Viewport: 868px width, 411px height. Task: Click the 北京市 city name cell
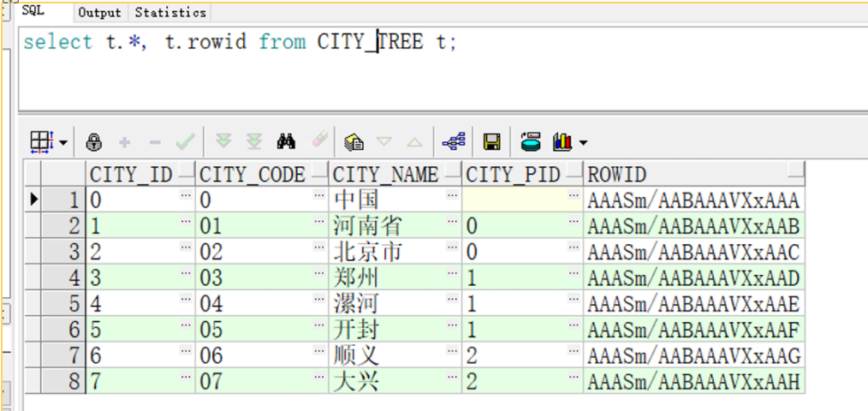tap(395, 252)
